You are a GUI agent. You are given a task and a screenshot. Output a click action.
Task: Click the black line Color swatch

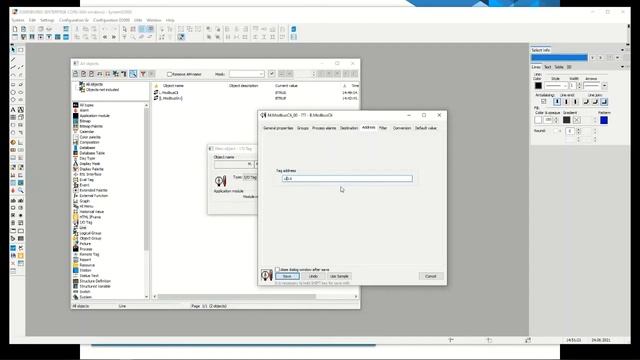538,86
